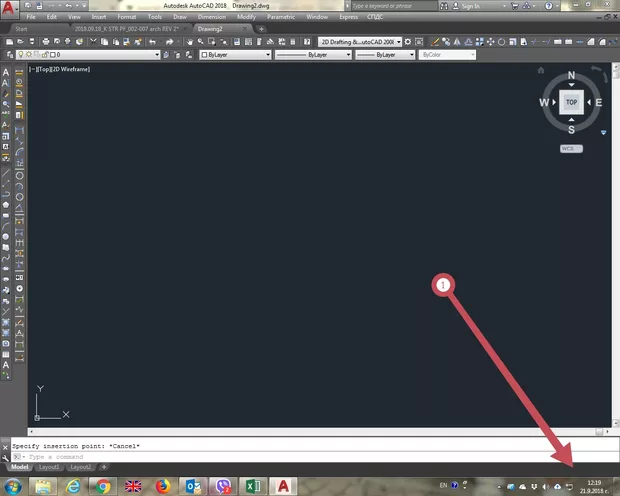Screen dimensions: 620x496
Task: Click the New drawing icon in the toolbar
Action: [9, 42]
